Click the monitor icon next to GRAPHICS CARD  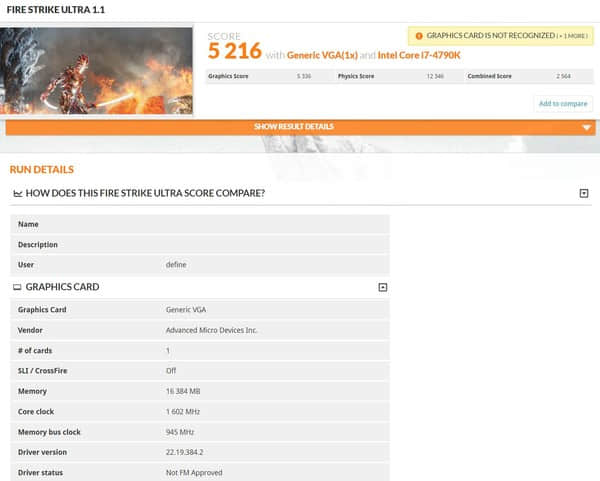pos(17,287)
